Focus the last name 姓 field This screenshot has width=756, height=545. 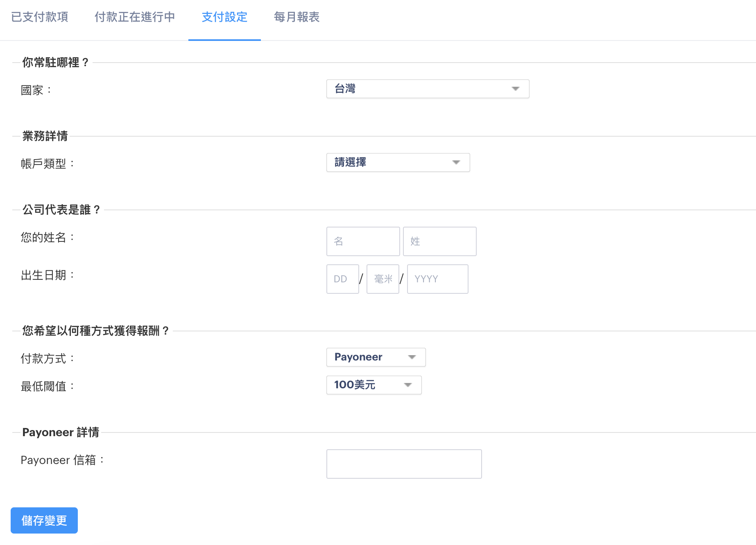click(439, 241)
